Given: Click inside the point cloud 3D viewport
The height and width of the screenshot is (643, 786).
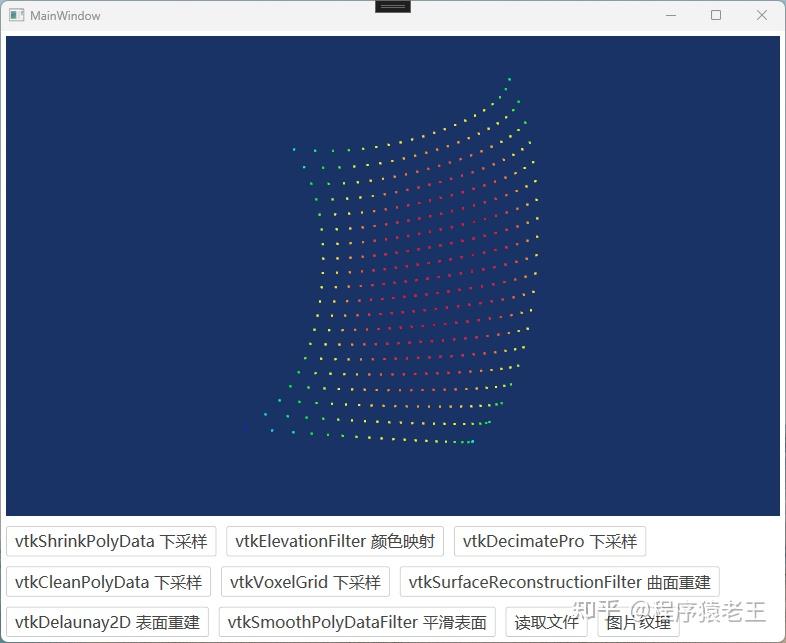Looking at the screenshot, I should point(392,276).
